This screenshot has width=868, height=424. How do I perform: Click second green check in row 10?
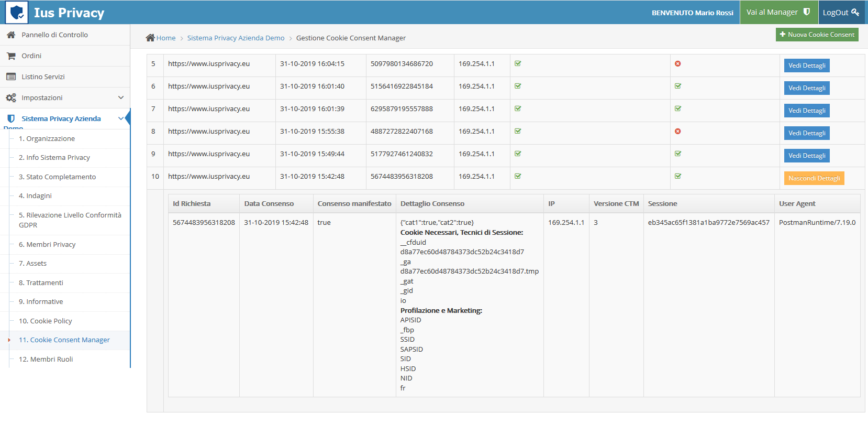pos(678,176)
